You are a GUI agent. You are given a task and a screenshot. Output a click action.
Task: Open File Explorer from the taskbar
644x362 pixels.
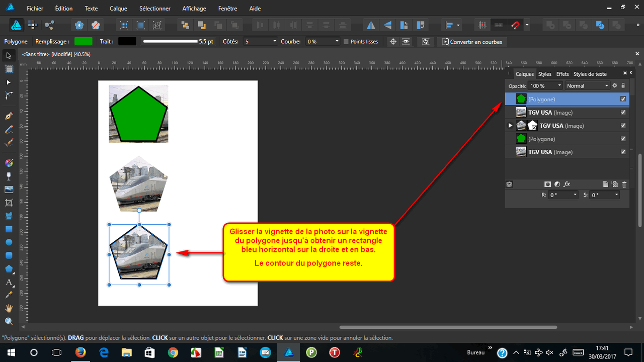(126, 352)
